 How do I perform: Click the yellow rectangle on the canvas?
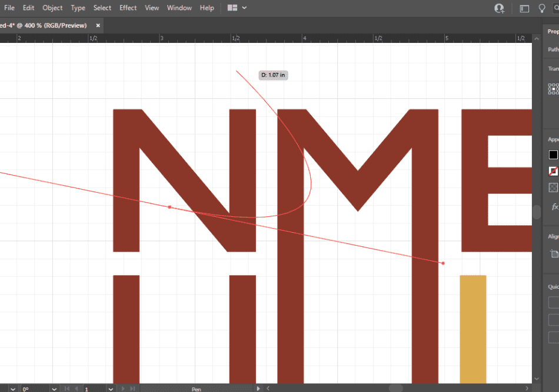473,329
